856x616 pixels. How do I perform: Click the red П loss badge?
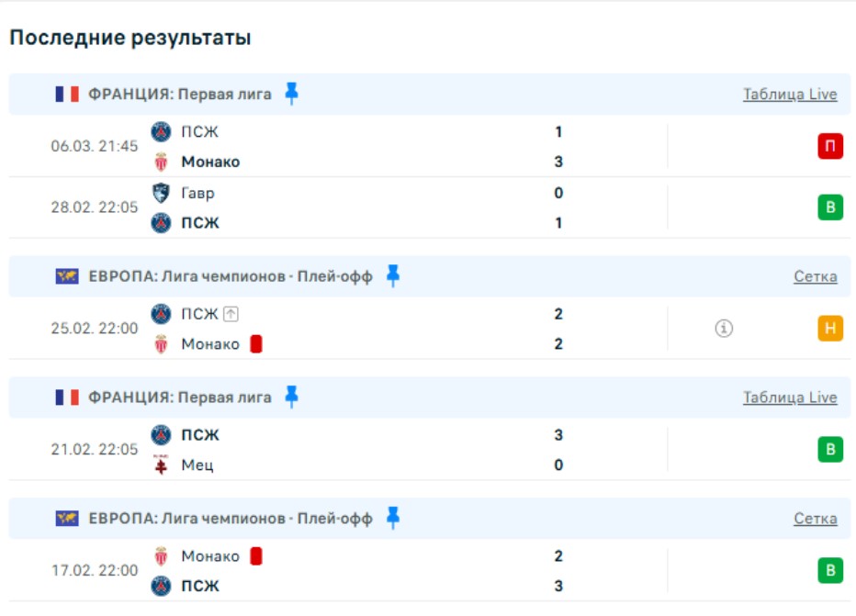tap(830, 146)
